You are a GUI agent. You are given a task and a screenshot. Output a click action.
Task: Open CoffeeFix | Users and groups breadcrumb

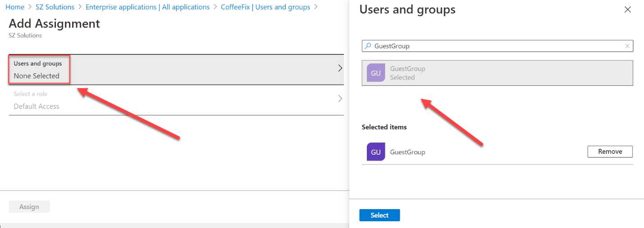pyautogui.click(x=265, y=7)
